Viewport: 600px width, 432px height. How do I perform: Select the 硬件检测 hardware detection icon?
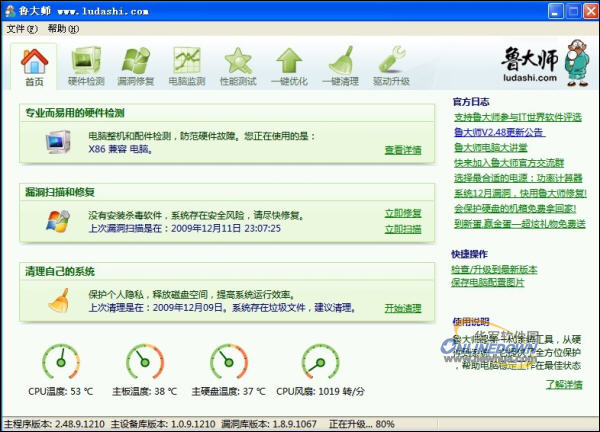point(86,65)
